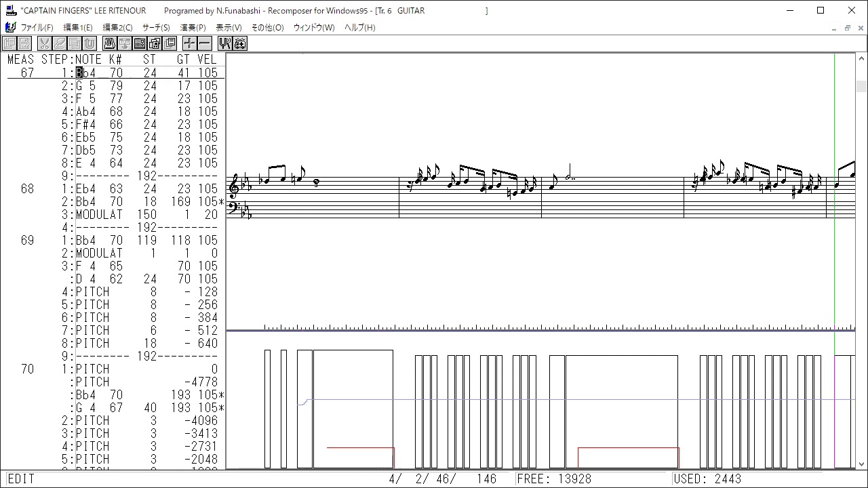Open the ウィンドウ(W) menu
This screenshot has height=488, width=868.
point(314,28)
